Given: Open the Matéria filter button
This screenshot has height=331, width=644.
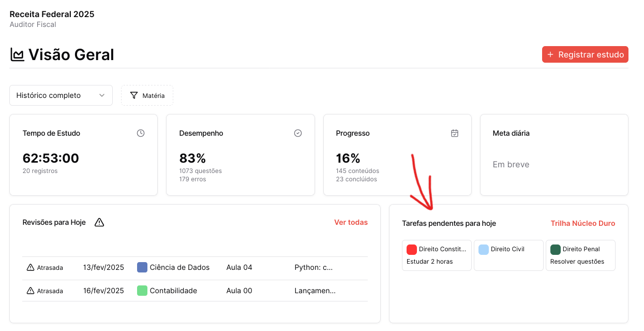Looking at the screenshot, I should [147, 95].
